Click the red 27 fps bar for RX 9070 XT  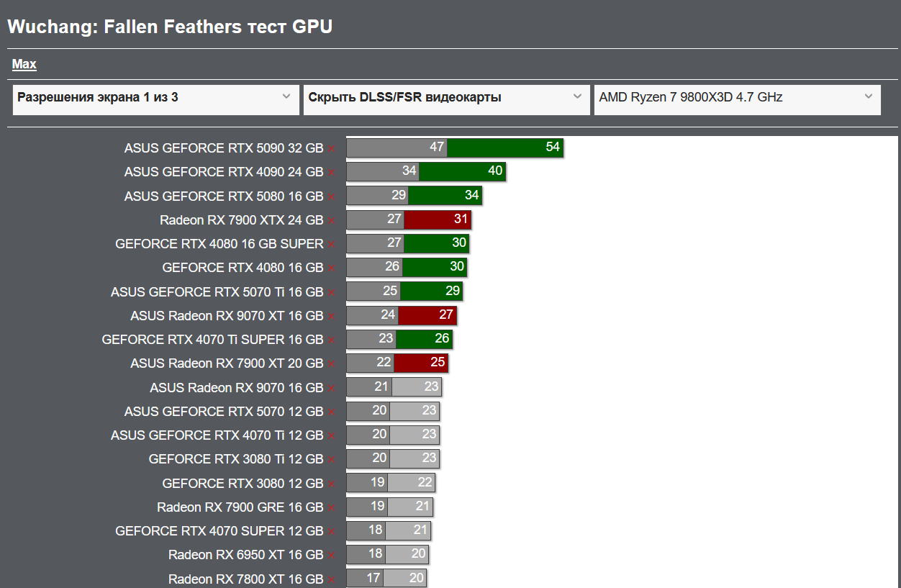point(427,315)
